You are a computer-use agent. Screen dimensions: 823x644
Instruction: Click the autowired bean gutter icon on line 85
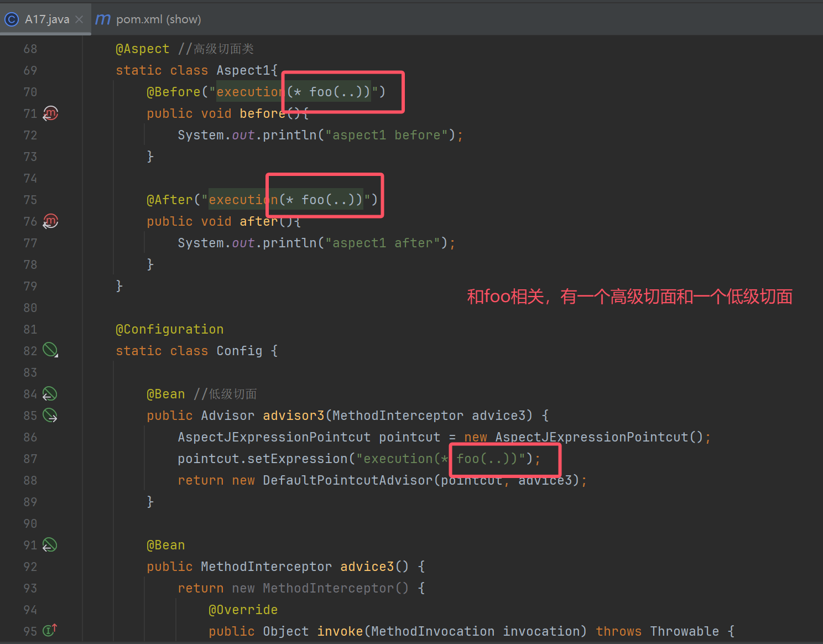click(x=50, y=416)
